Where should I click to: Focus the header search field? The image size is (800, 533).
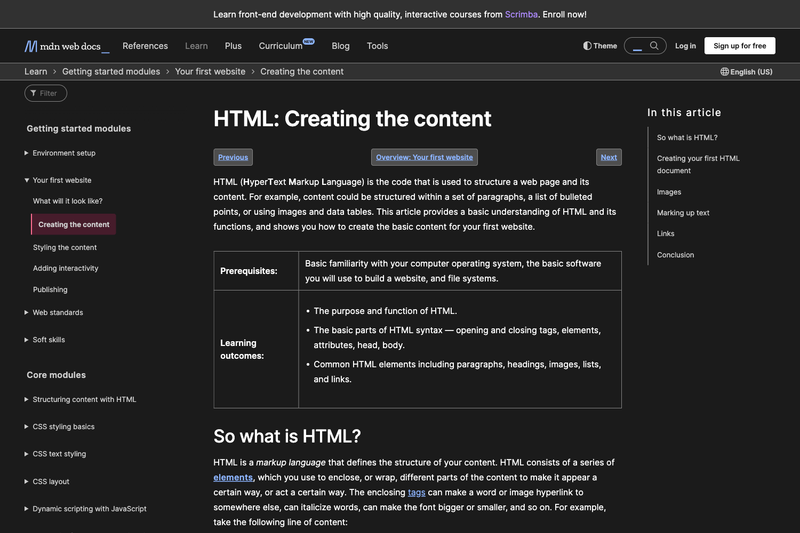coord(645,46)
